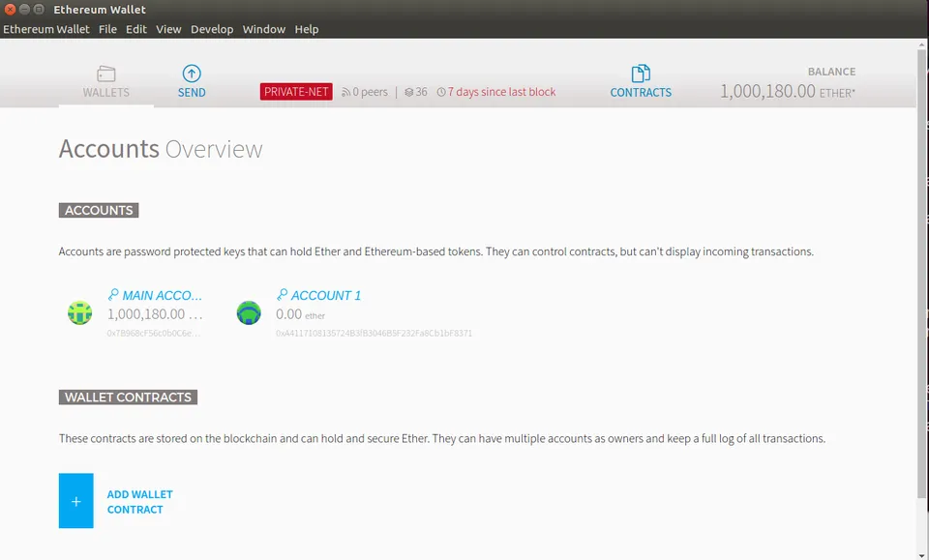
Task: Click the ADD WALLET CONTRACT label
Action: tap(139, 501)
